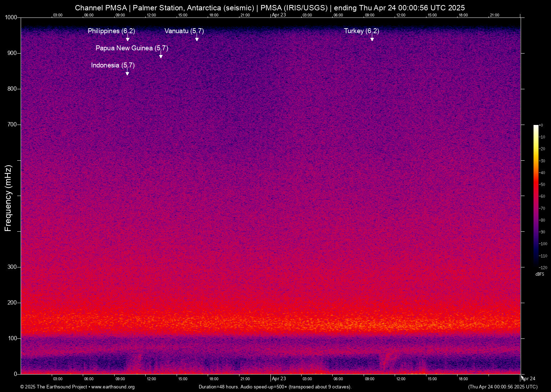Select the Vanuatu (5.7) earthquake label
This screenshot has width=551, height=392.
[x=184, y=31]
